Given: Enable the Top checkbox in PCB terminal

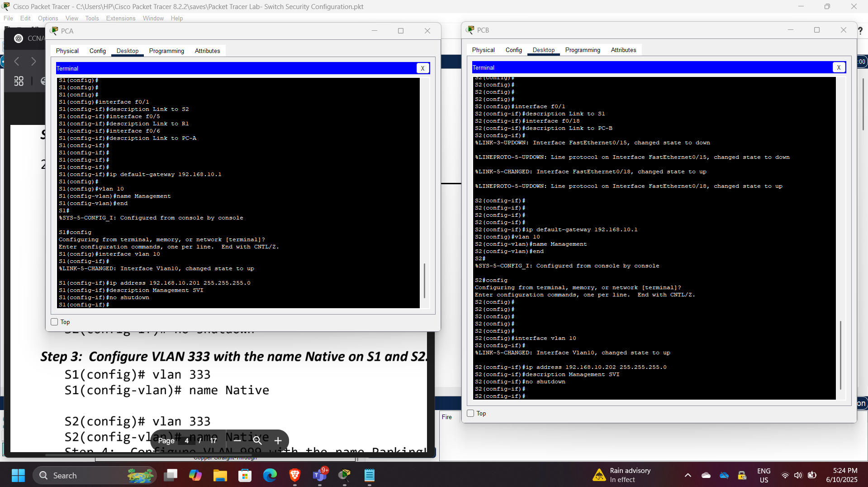Looking at the screenshot, I should tap(470, 413).
